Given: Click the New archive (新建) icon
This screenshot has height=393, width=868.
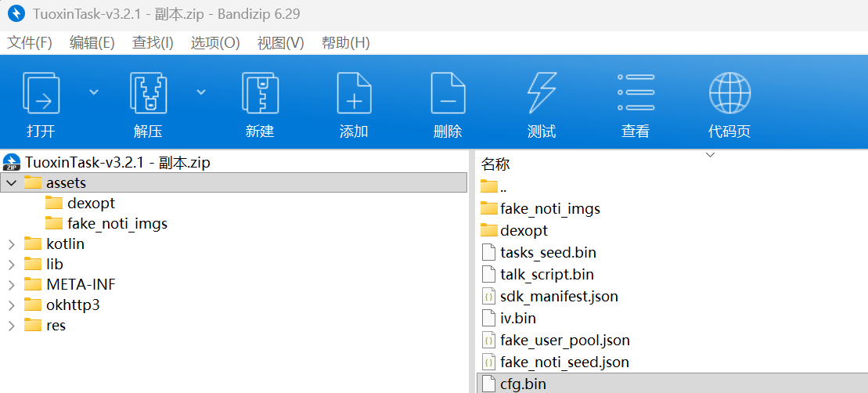Looking at the screenshot, I should [x=260, y=93].
